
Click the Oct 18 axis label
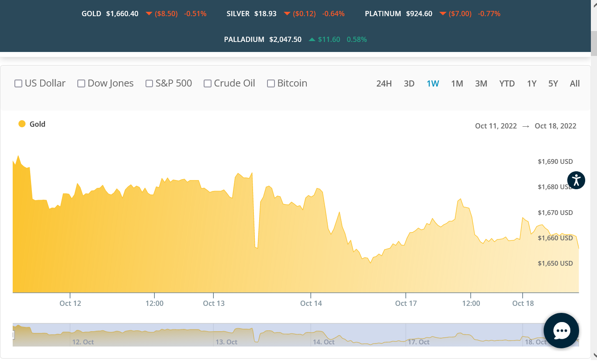pos(523,303)
